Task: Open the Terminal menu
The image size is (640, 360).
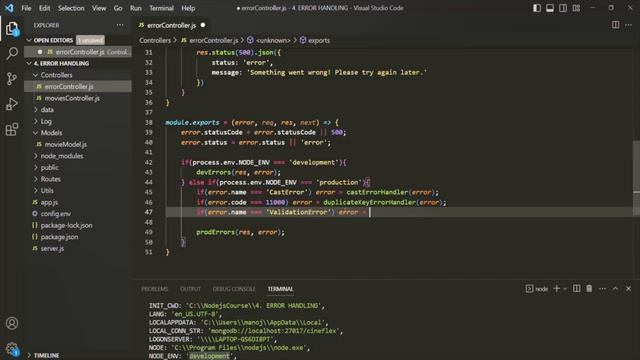Action: [x=161, y=8]
